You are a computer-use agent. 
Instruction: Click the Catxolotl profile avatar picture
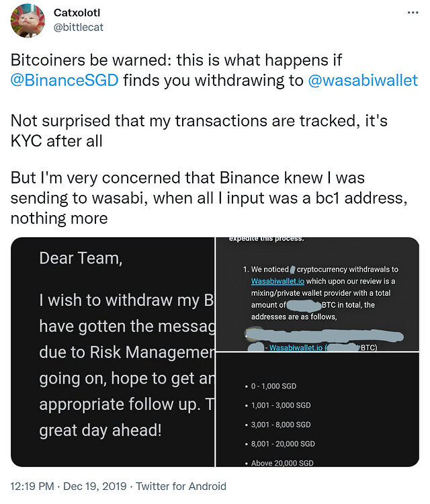(x=28, y=21)
